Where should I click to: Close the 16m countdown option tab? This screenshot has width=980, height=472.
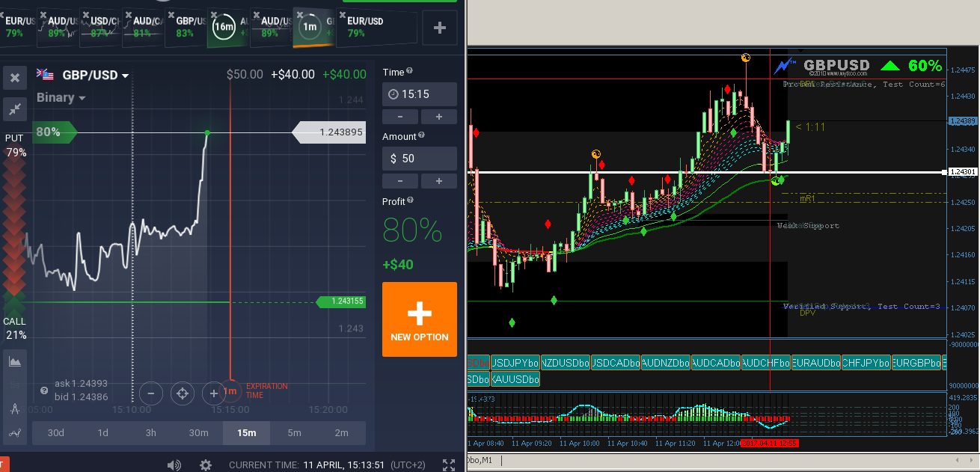tap(213, 15)
